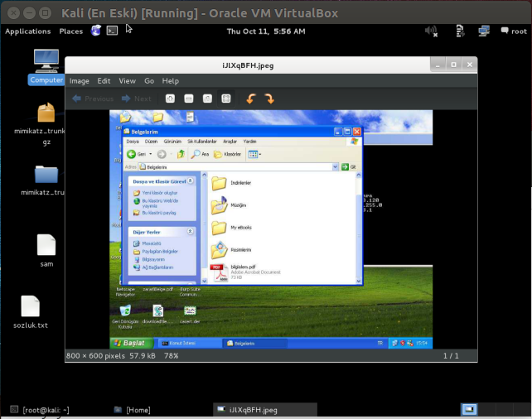Open the Go menu
Image resolution: width=532 pixels, height=419 pixels.
[x=149, y=81]
